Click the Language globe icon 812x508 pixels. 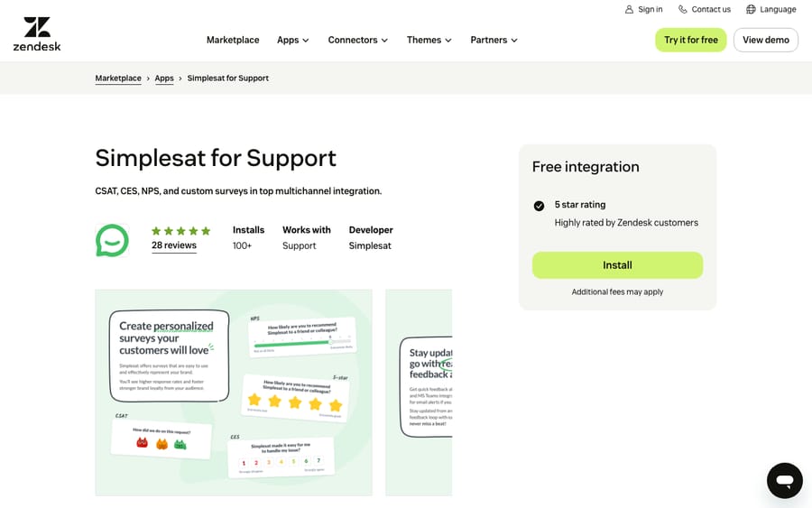[751, 9]
